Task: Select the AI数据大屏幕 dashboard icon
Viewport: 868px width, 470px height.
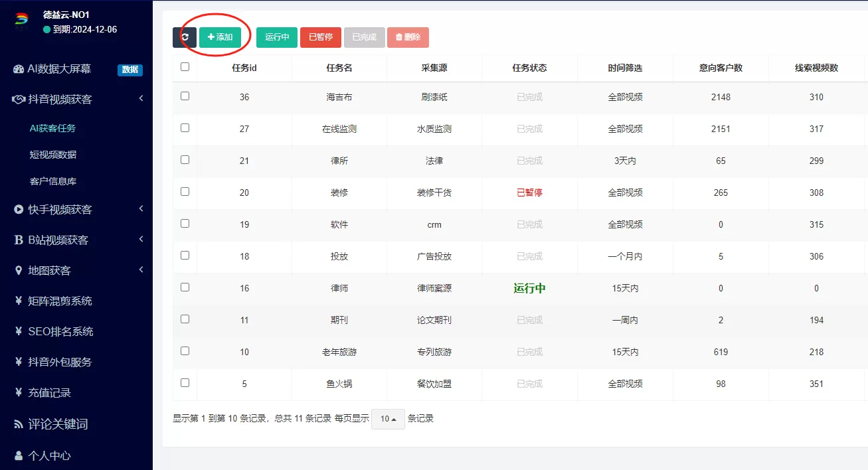Action: click(17, 68)
